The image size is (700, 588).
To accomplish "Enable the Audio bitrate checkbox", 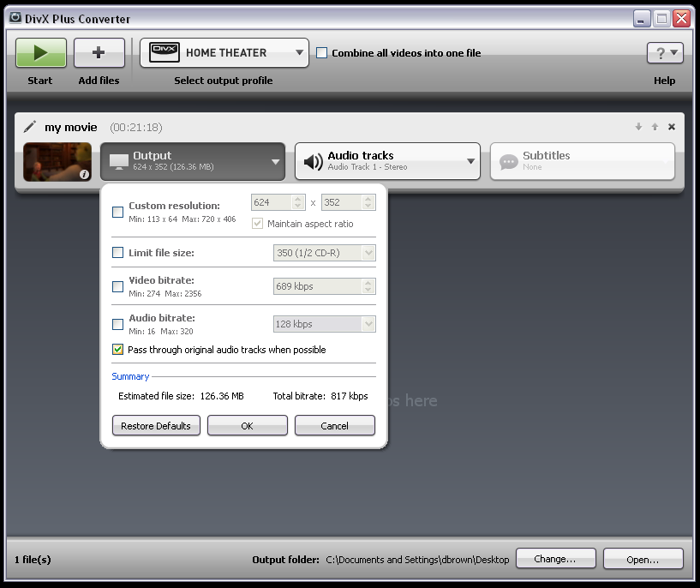I will pos(118,324).
